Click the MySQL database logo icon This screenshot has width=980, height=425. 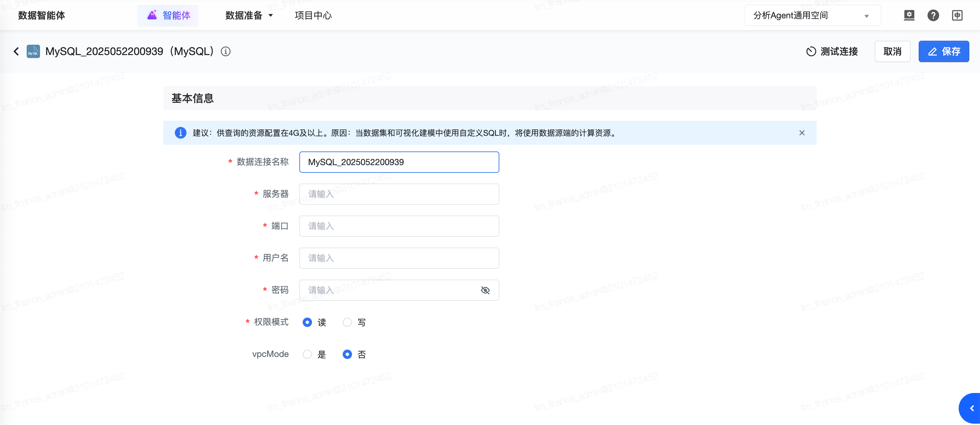pos(33,51)
